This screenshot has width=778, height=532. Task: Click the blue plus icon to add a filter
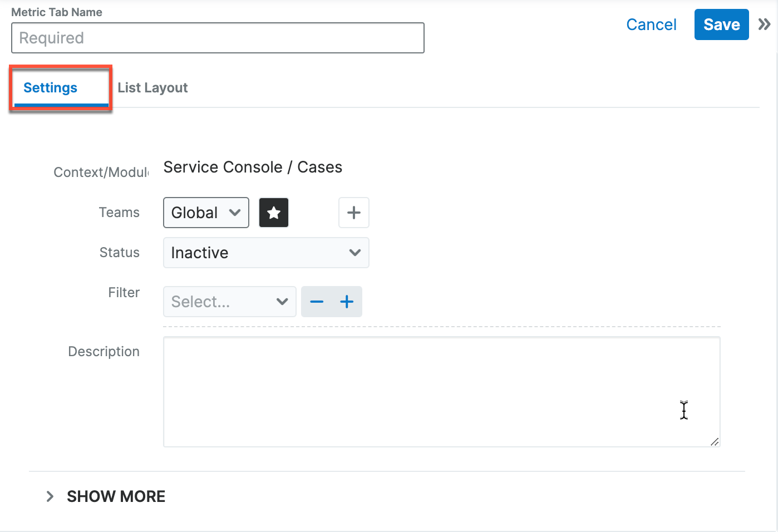point(346,301)
